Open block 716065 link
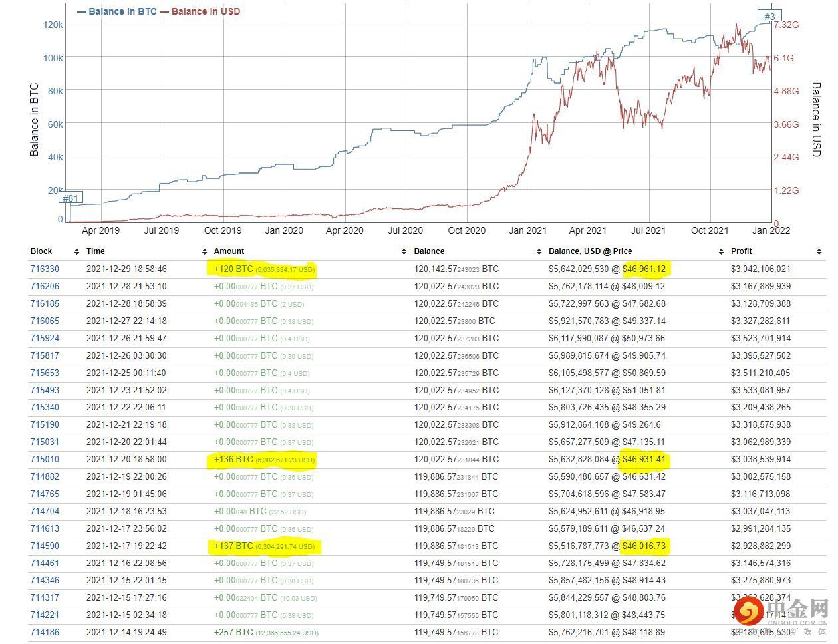This screenshot has height=644, width=838. 45,321
